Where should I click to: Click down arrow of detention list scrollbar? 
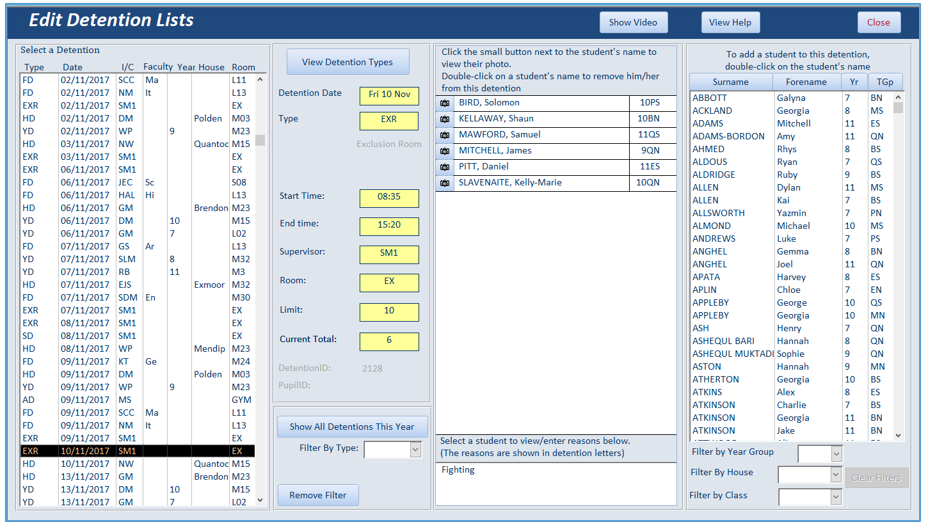[260, 500]
